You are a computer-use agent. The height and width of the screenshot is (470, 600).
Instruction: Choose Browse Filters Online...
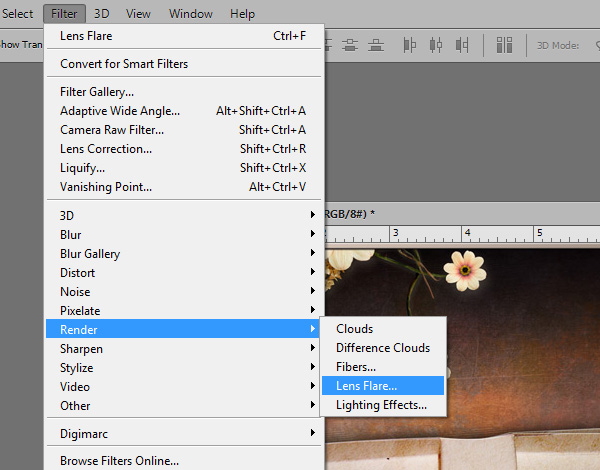pyautogui.click(x=184, y=461)
